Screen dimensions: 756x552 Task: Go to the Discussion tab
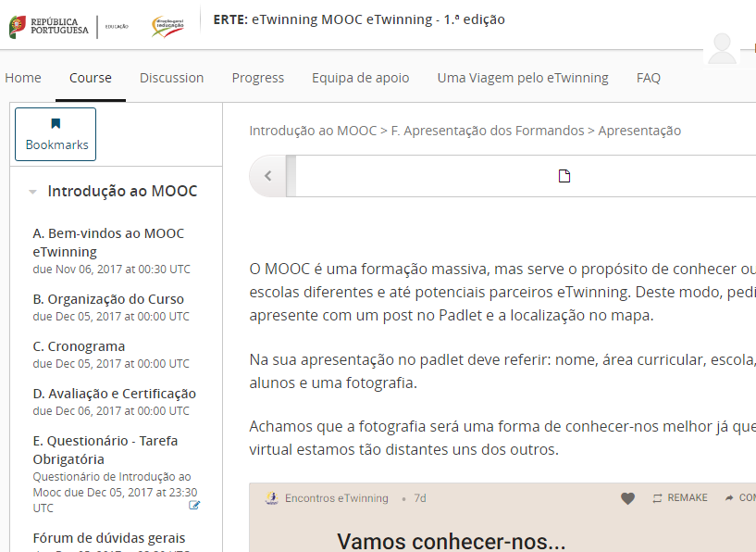pos(171,78)
